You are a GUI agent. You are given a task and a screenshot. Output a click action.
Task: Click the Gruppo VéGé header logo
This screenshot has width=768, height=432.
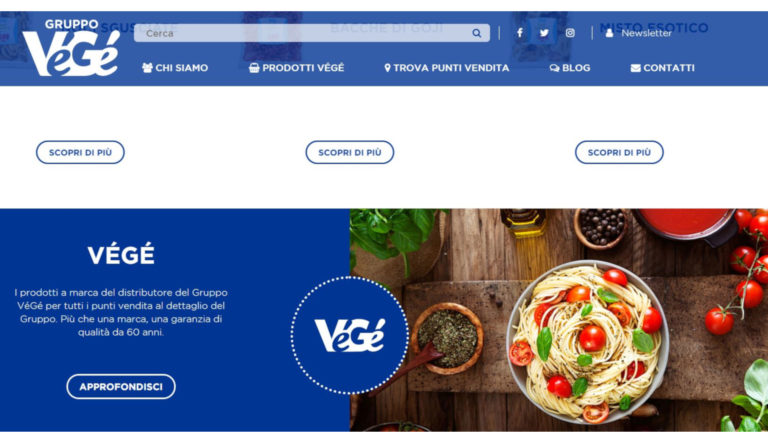[71, 48]
